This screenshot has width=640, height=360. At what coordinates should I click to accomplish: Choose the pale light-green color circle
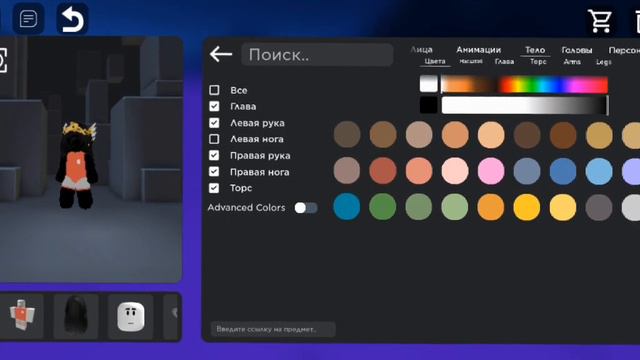click(455, 207)
